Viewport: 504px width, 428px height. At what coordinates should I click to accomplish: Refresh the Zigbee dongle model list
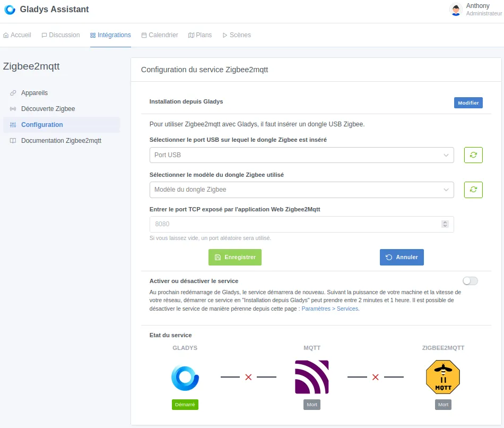(x=473, y=190)
